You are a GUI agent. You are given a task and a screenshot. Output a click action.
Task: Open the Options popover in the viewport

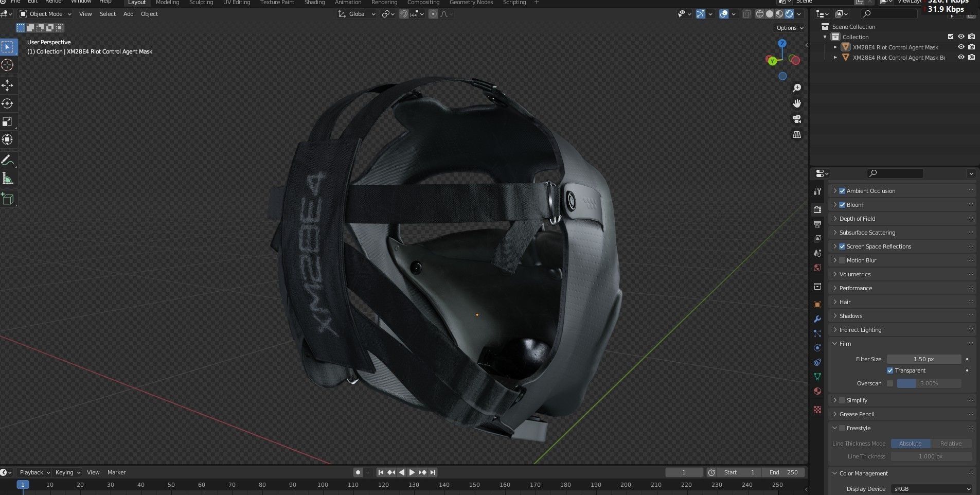click(788, 28)
